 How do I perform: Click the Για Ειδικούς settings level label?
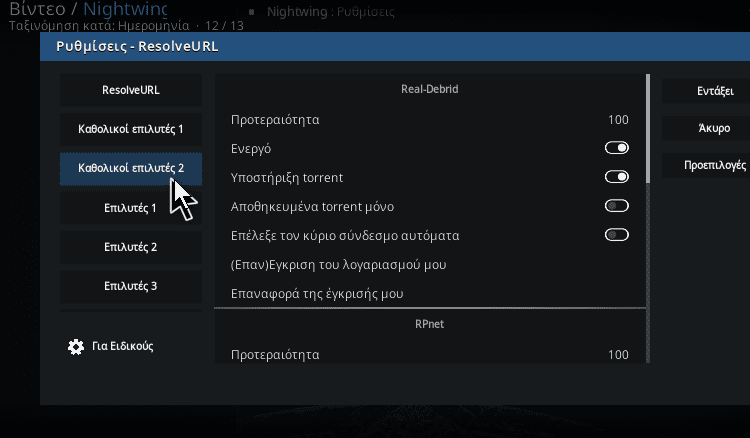pyautogui.click(x=122, y=346)
